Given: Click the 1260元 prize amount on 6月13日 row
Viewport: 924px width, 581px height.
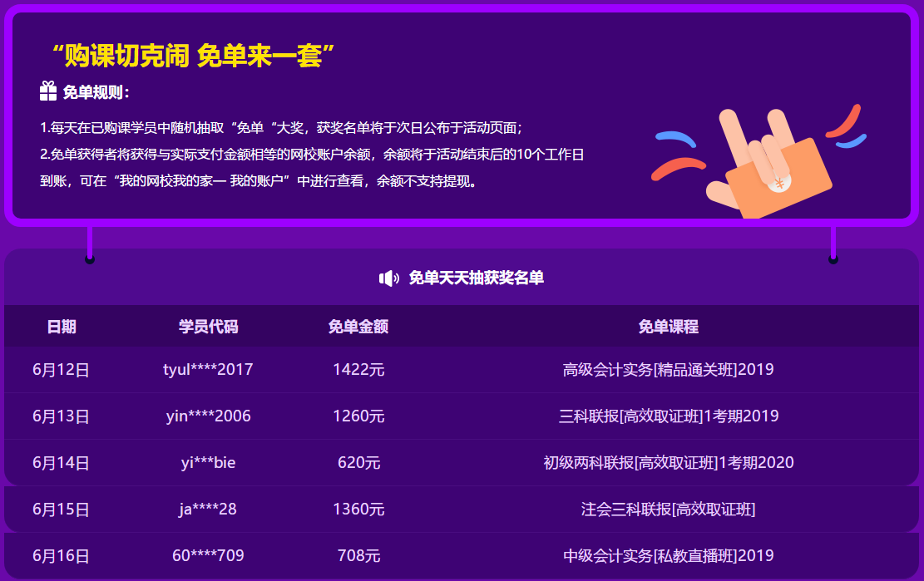Looking at the screenshot, I should point(359,416).
